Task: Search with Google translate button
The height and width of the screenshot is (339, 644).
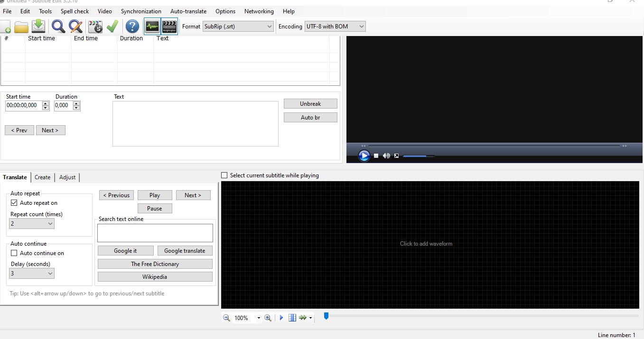Action: pyautogui.click(x=185, y=250)
